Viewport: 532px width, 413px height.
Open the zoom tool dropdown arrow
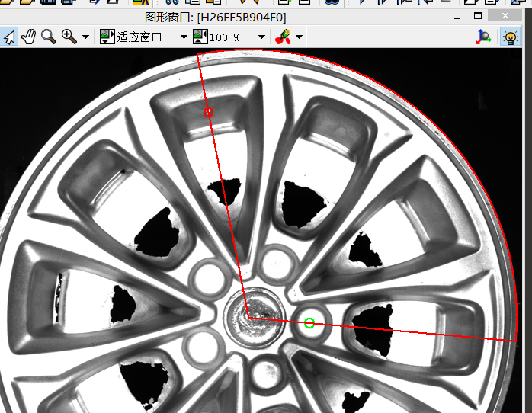(x=85, y=37)
